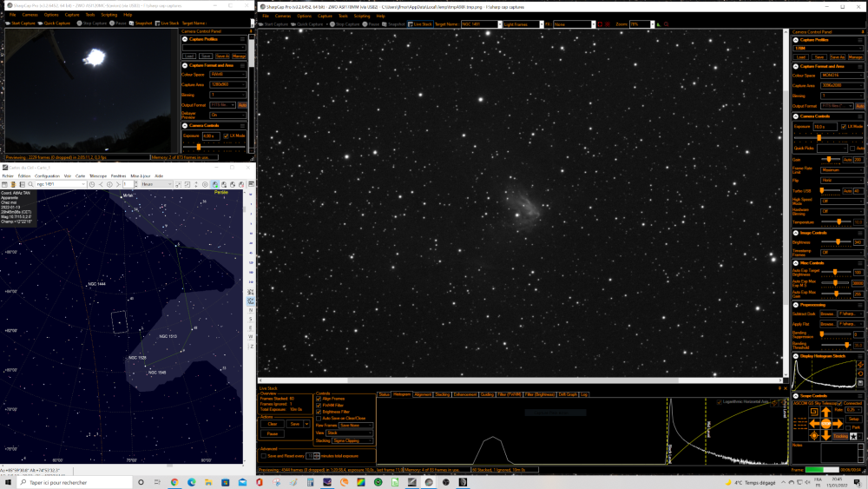This screenshot has width=868, height=489.
Task: Enable Save and Reset every checkbox
Action: 264,456
